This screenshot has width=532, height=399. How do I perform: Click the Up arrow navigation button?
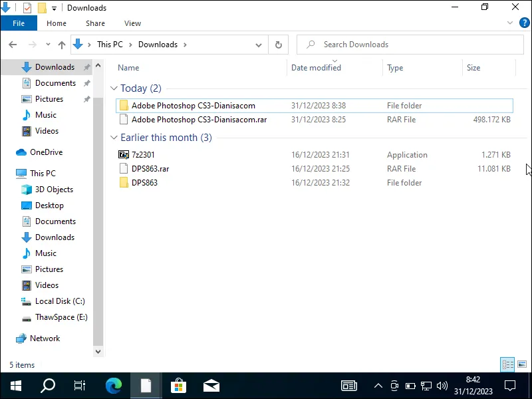pos(62,45)
